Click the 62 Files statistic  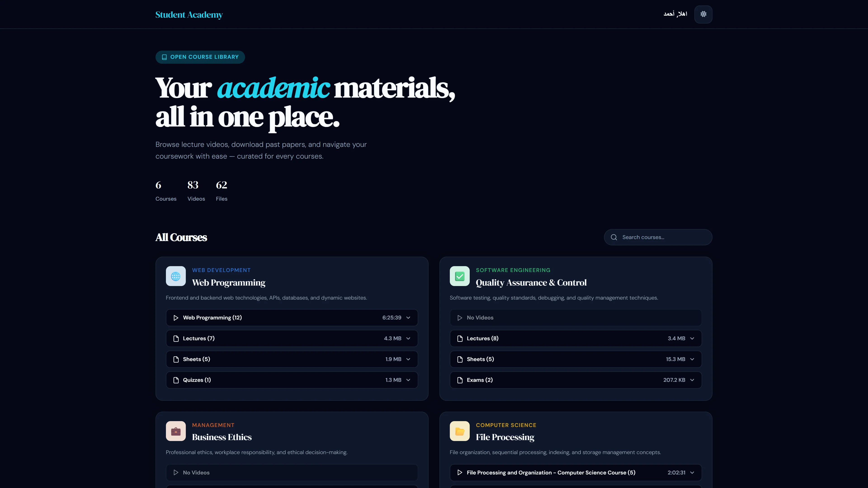(x=221, y=191)
